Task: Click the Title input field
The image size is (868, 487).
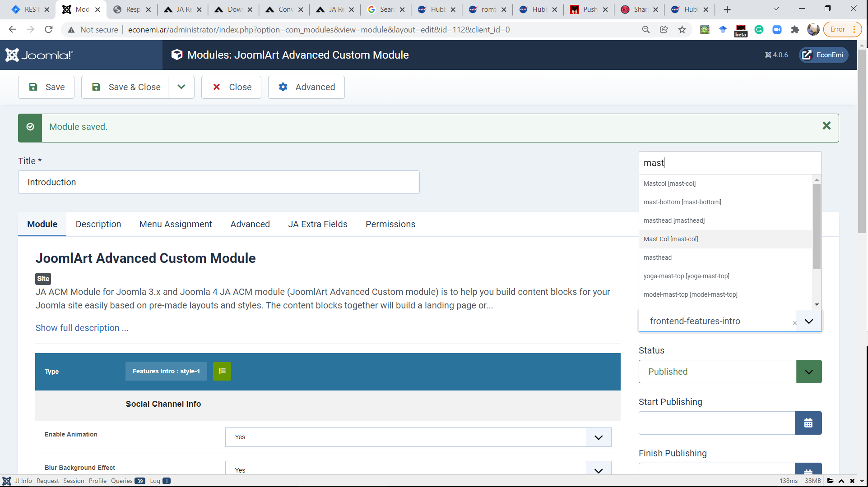Action: [x=218, y=182]
